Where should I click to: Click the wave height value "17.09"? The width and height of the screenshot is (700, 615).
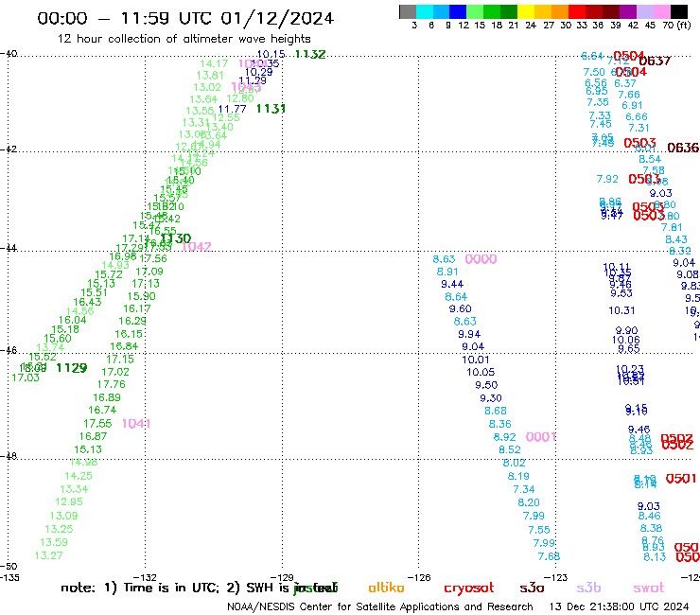tap(149, 272)
